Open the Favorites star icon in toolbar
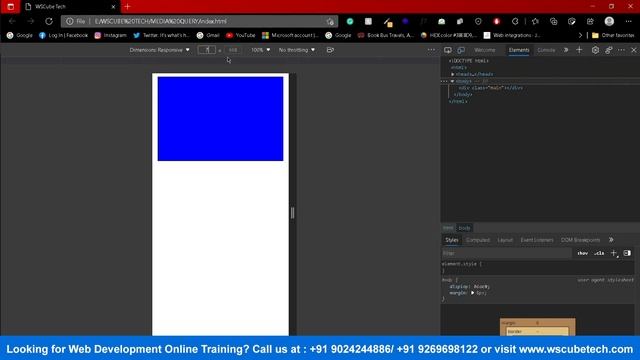This screenshot has height=360, width=640. 535,21
